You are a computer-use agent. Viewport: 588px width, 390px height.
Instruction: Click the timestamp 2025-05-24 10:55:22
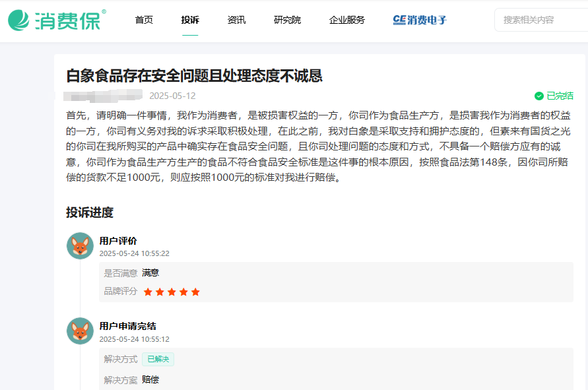click(x=134, y=253)
